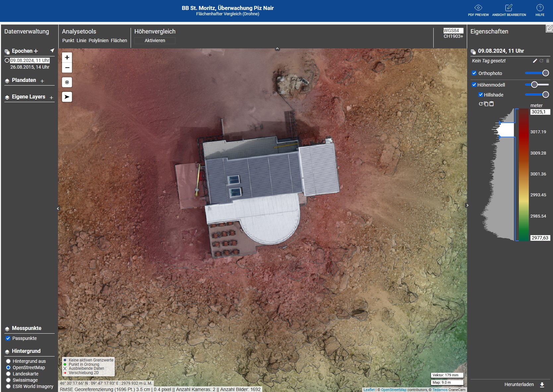Edit the tag with the pencil icon
This screenshot has width=553, height=392.
[535, 61]
